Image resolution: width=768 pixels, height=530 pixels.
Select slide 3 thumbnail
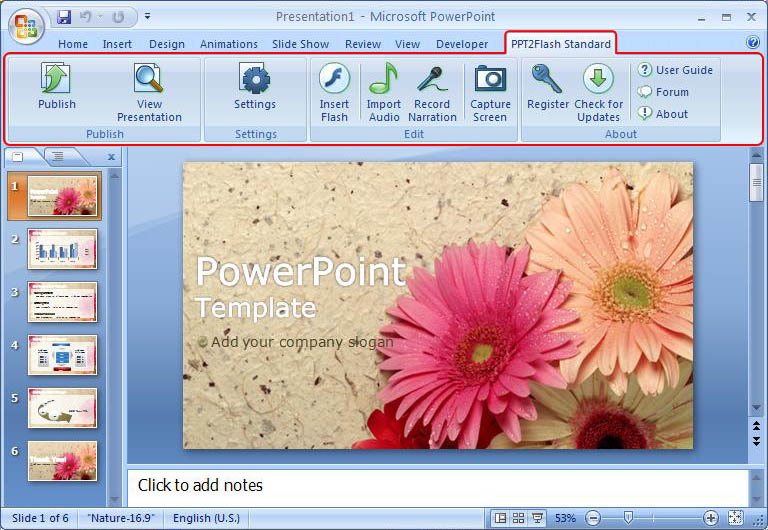tap(62, 302)
